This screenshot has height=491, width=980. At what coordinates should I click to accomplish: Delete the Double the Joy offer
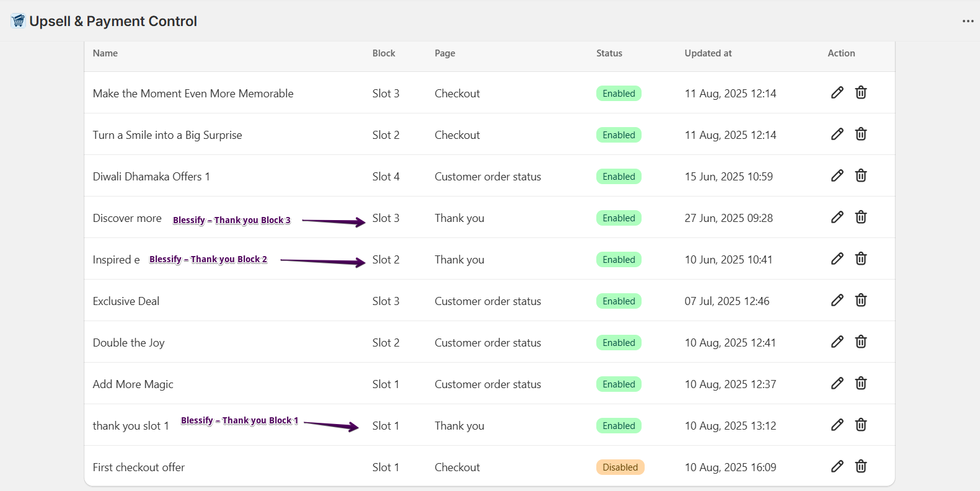(x=860, y=342)
